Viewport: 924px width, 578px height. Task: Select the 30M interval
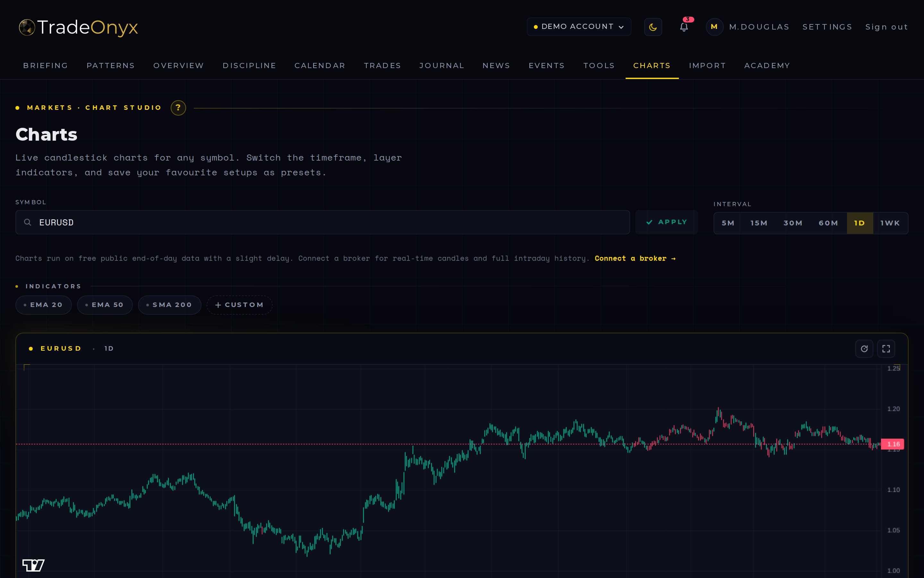tap(793, 223)
